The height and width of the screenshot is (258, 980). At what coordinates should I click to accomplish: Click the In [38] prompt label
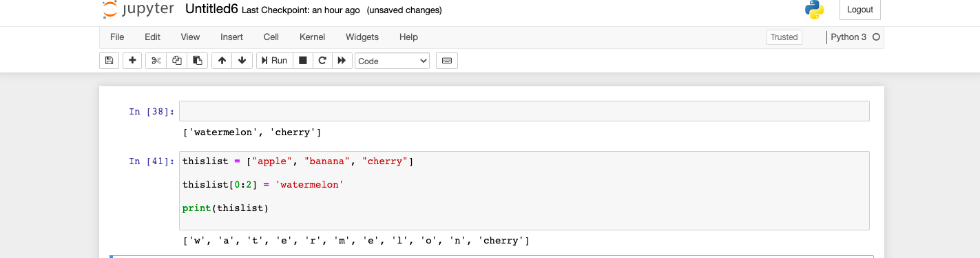click(x=152, y=111)
